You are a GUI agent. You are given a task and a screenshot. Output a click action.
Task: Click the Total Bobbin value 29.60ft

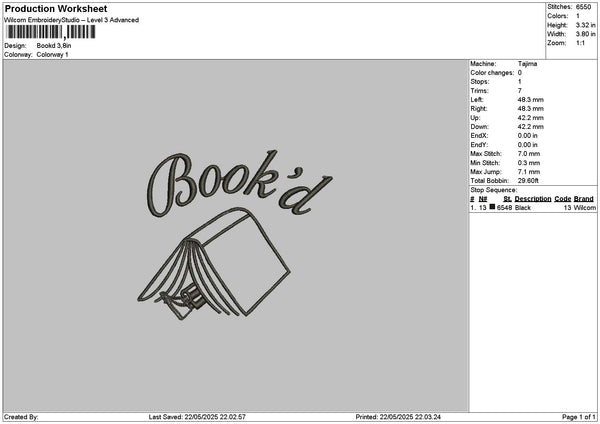pos(528,181)
